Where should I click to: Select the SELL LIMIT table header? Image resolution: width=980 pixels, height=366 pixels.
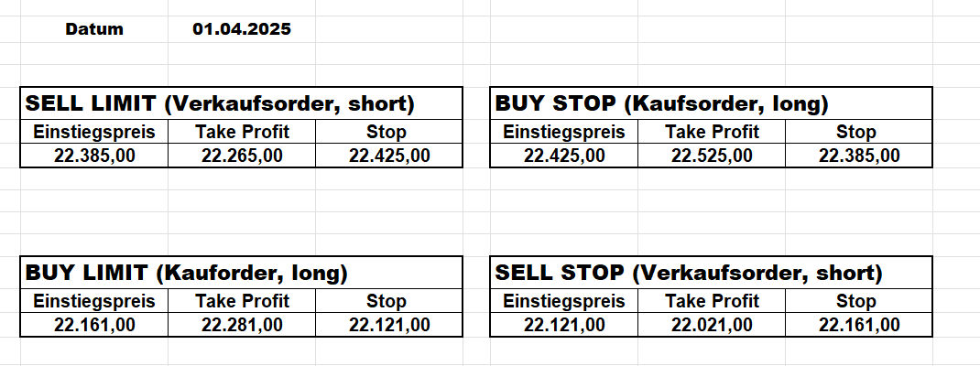[x=220, y=103]
